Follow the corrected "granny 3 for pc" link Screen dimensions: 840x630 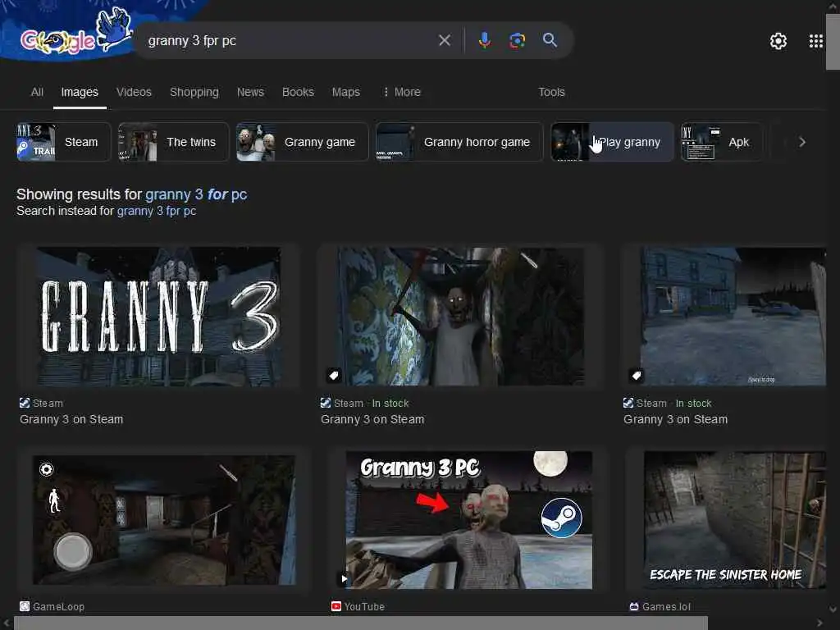click(x=196, y=194)
